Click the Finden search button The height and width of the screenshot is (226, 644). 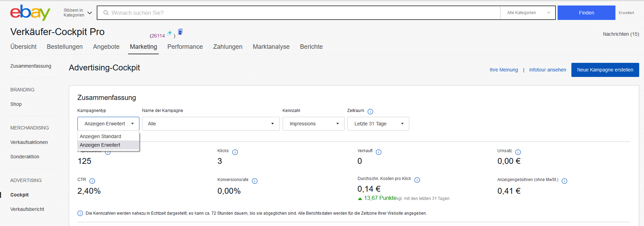point(586,13)
